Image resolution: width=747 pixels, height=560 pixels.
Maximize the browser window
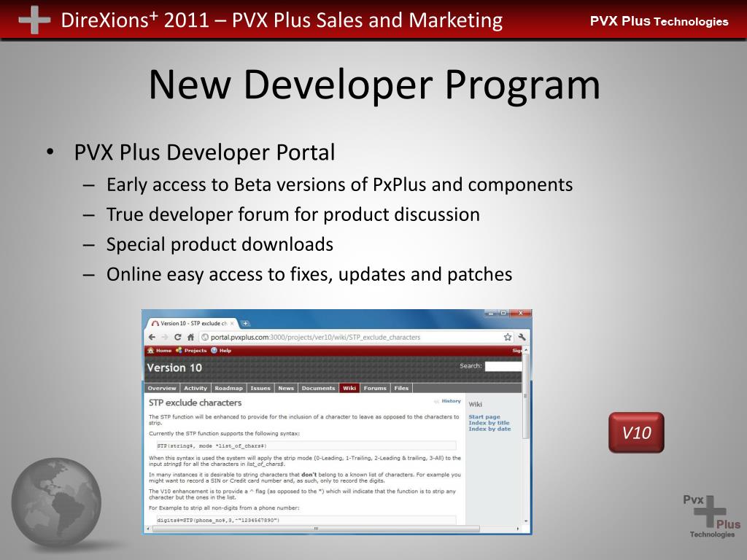coord(503,314)
